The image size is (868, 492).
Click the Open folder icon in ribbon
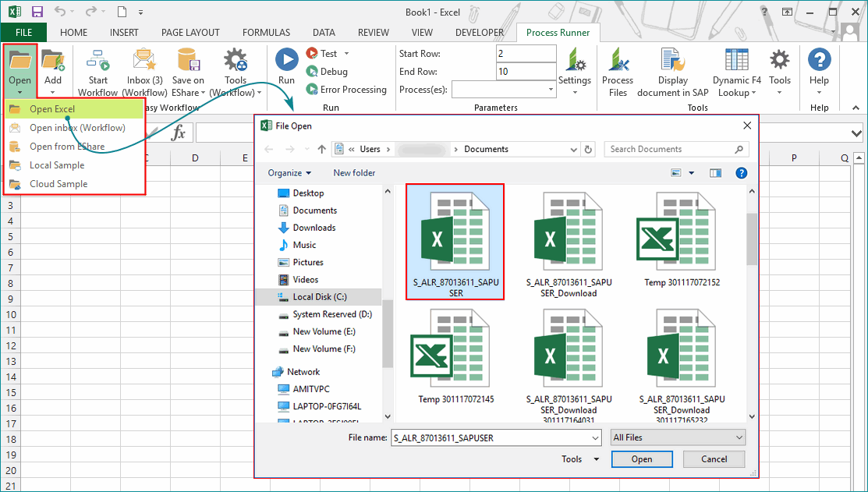click(20, 60)
